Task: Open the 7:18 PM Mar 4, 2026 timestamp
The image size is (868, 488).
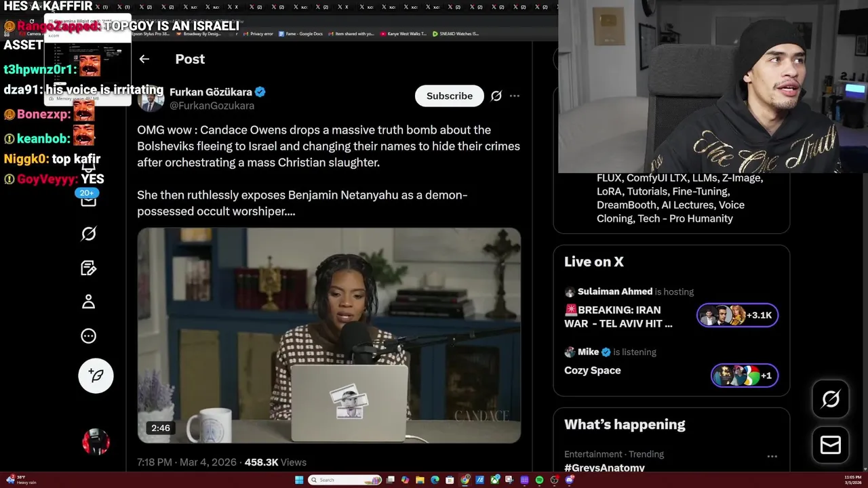Action: (x=186, y=462)
